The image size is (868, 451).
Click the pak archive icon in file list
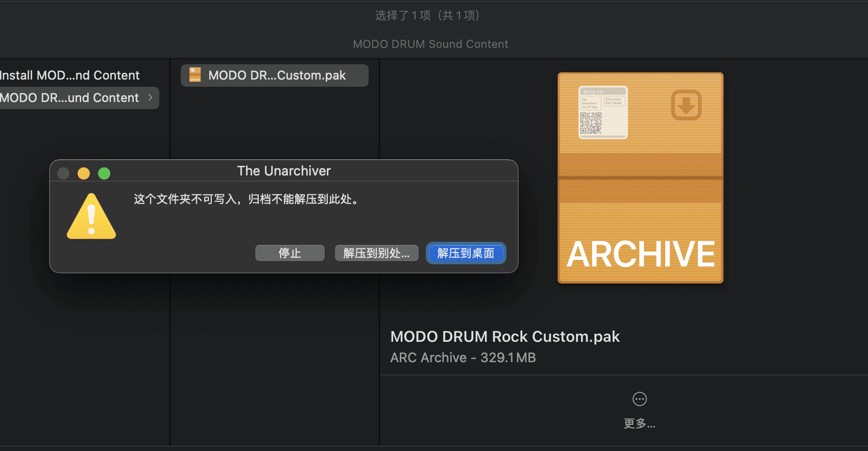click(x=195, y=75)
